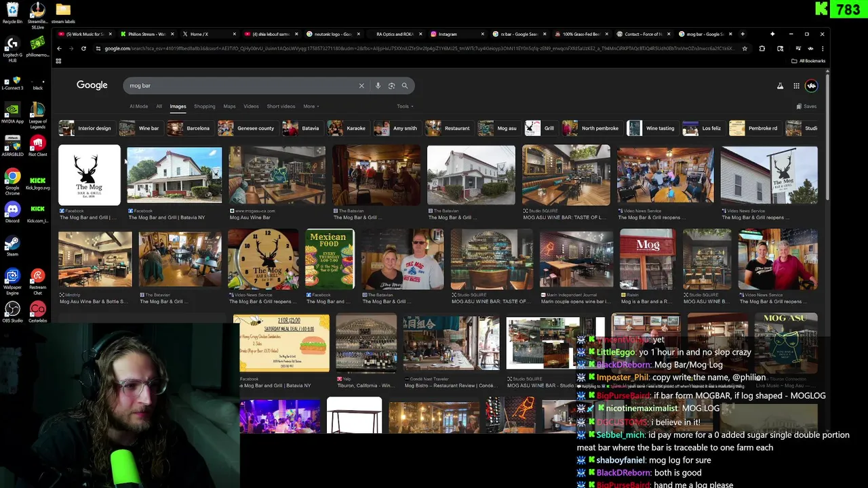Image resolution: width=868 pixels, height=488 pixels.
Task: Bookmark this page with the star
Action: (x=745, y=49)
